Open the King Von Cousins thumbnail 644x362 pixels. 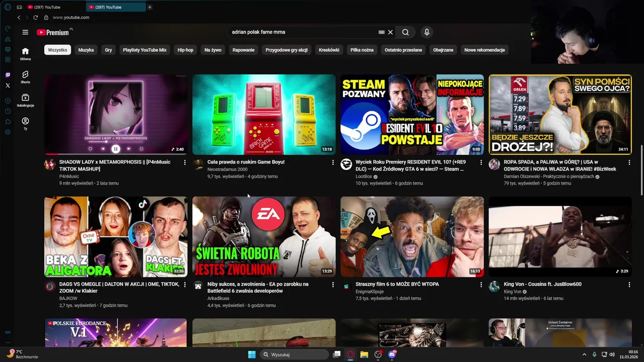[x=560, y=237]
